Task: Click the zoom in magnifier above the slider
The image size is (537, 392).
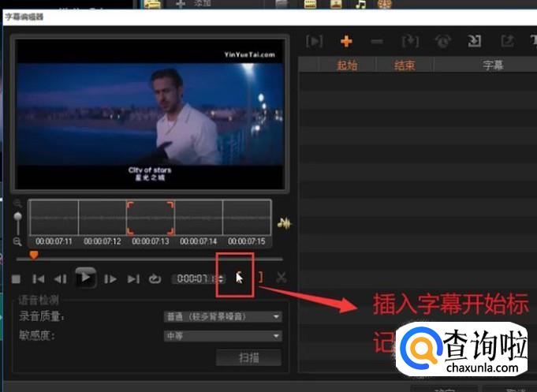Action: pyautogui.click(x=17, y=203)
